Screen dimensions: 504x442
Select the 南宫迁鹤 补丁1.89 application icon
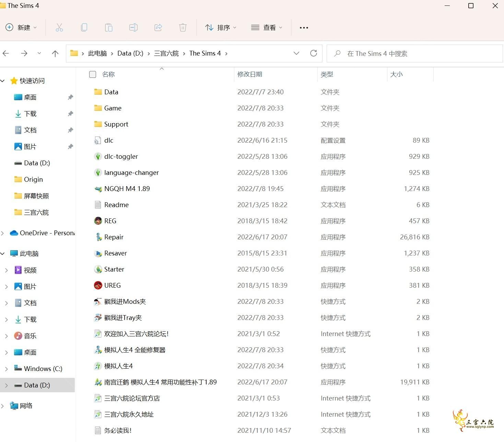[x=98, y=382]
